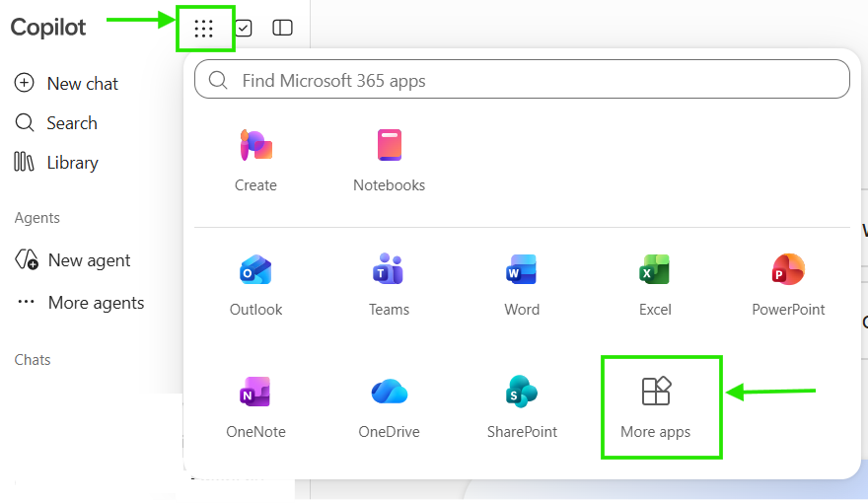The width and height of the screenshot is (868, 503).
Task: Open the Library section
Action: tap(56, 162)
